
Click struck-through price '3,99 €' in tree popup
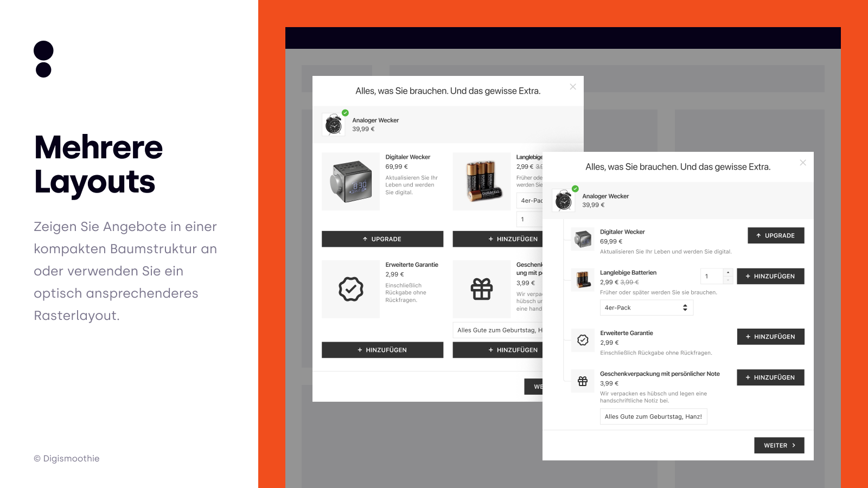[629, 282]
